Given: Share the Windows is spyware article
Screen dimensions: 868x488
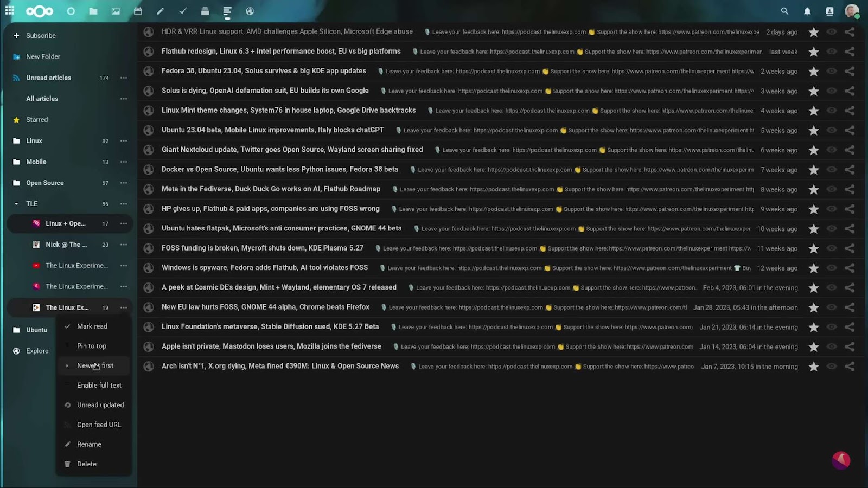Looking at the screenshot, I should coord(850,268).
